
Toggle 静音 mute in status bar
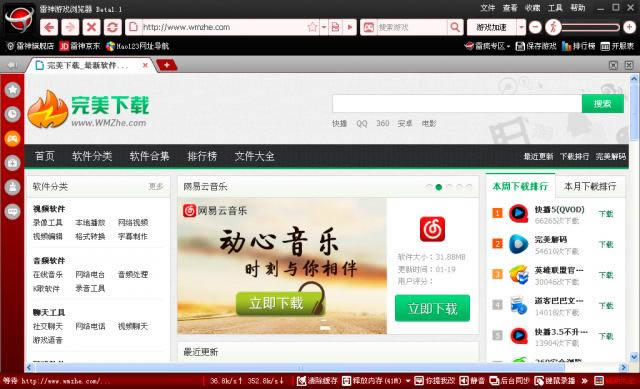click(472, 381)
